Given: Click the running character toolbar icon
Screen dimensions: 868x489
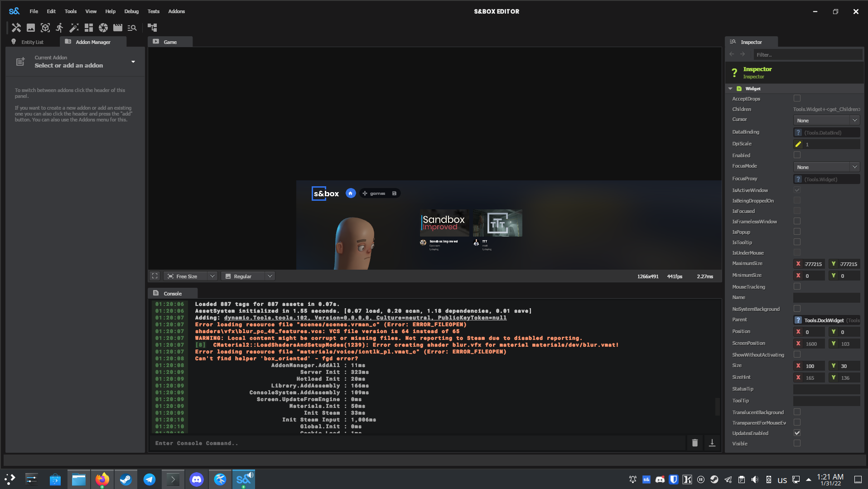Looking at the screenshot, I should [59, 28].
